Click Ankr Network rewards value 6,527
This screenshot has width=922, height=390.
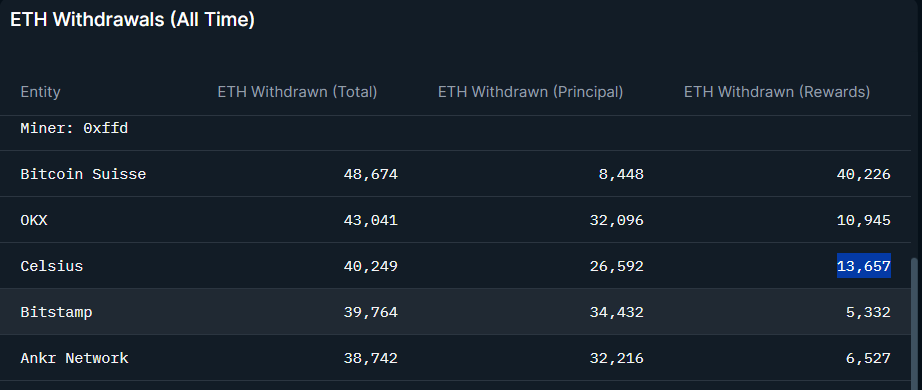(x=868, y=358)
